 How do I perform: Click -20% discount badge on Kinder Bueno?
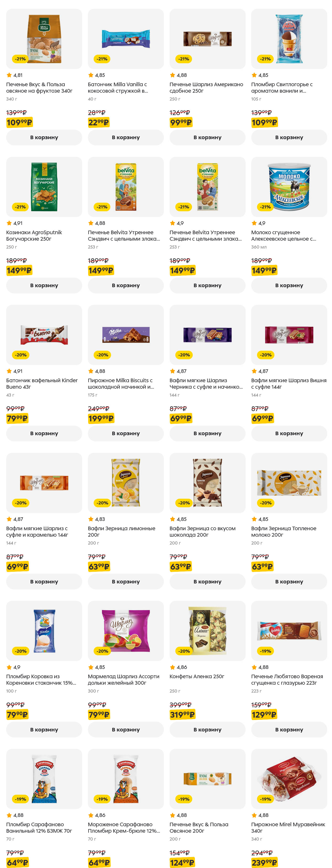[21, 355]
